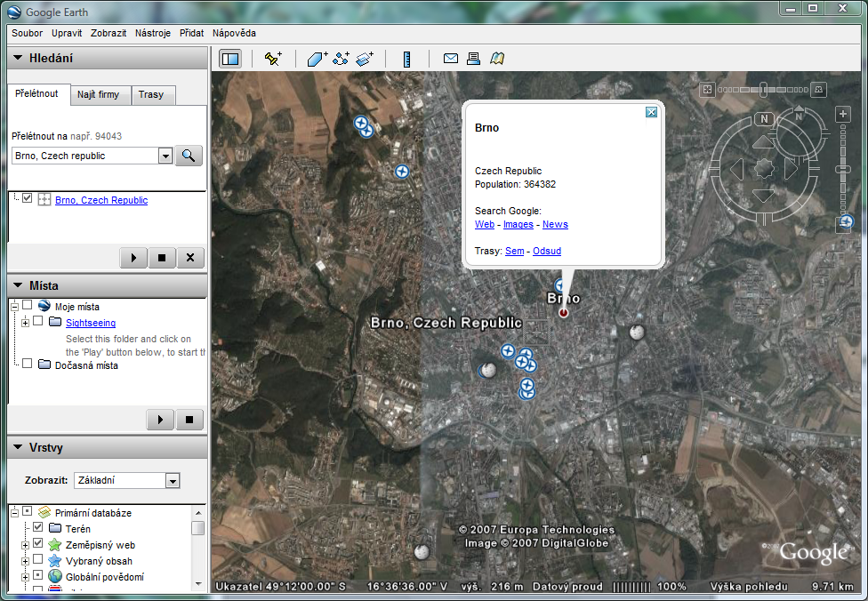Image resolution: width=868 pixels, height=601 pixels.
Task: Disable the Terén layer checkbox
Action: pos(37,527)
